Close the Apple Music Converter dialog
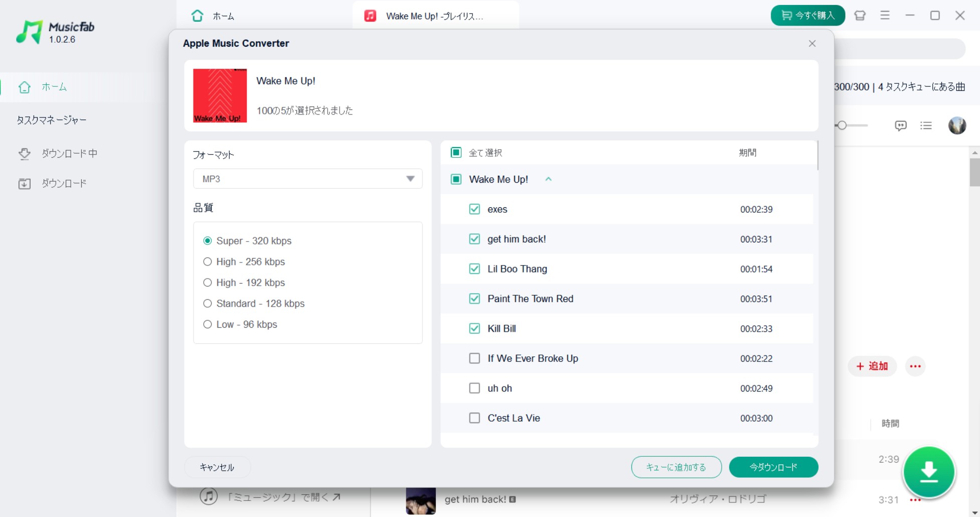 click(812, 44)
